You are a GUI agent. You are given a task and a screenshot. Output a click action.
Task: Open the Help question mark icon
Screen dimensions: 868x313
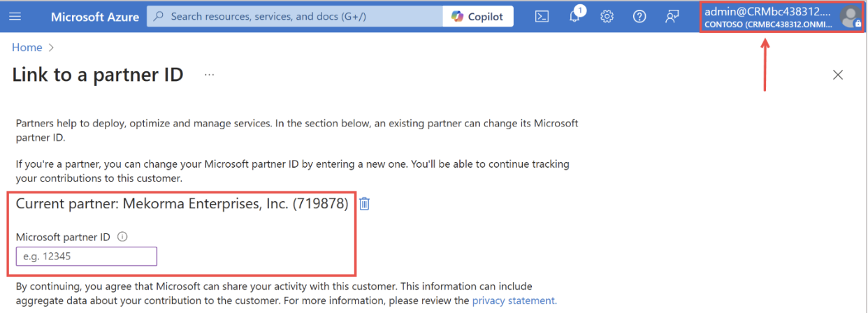639,17
